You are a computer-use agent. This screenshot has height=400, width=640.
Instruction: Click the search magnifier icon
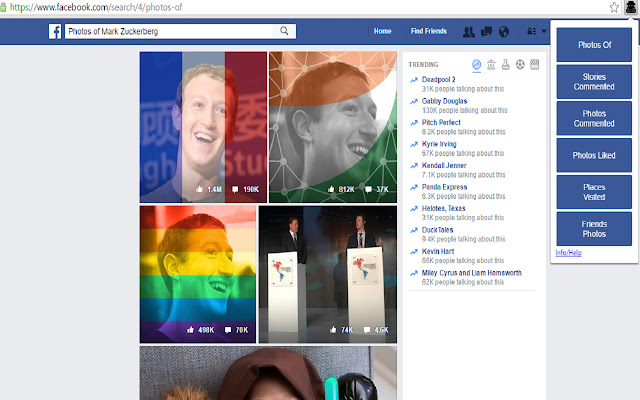pyautogui.click(x=285, y=31)
